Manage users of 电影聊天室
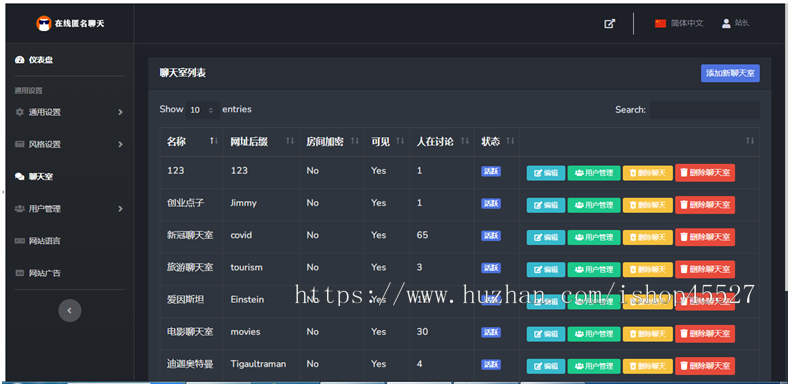 click(594, 334)
